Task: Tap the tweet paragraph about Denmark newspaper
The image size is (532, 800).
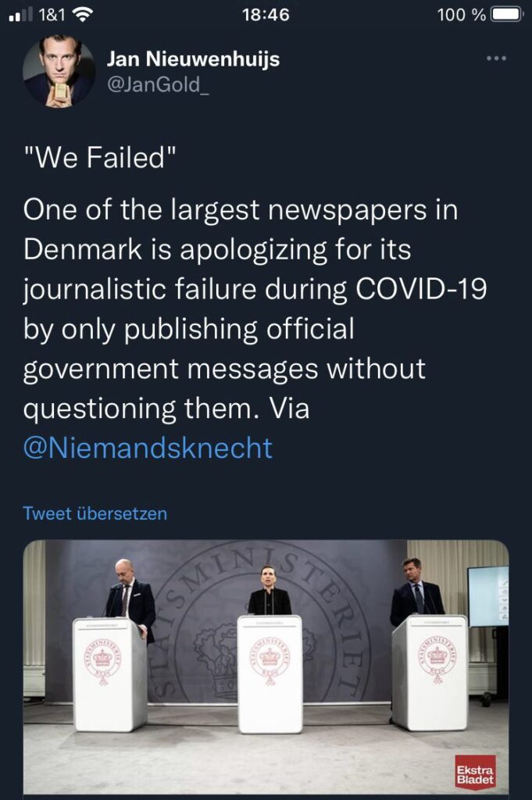Action: point(254,309)
